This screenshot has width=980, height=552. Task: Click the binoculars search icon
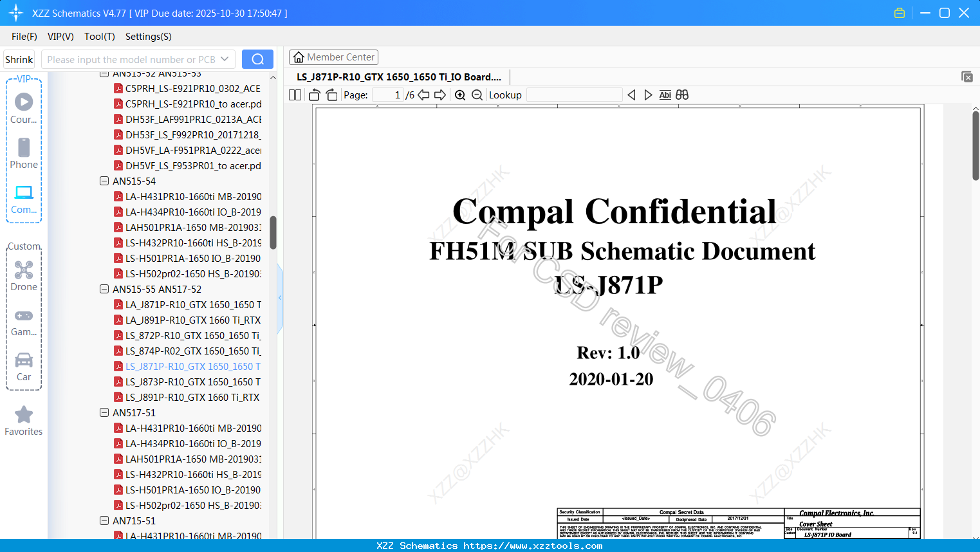click(682, 95)
